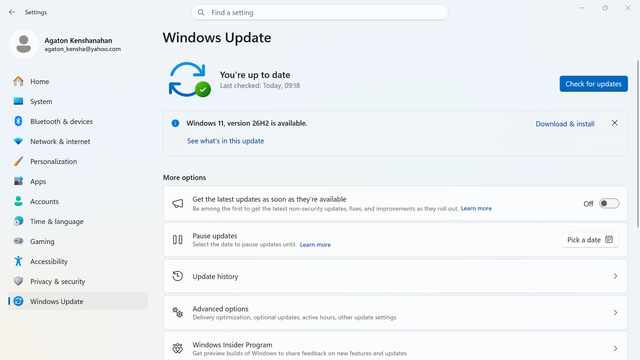The height and width of the screenshot is (360, 640).
Task: Toggle get latest updates switch on
Action: coord(609,203)
